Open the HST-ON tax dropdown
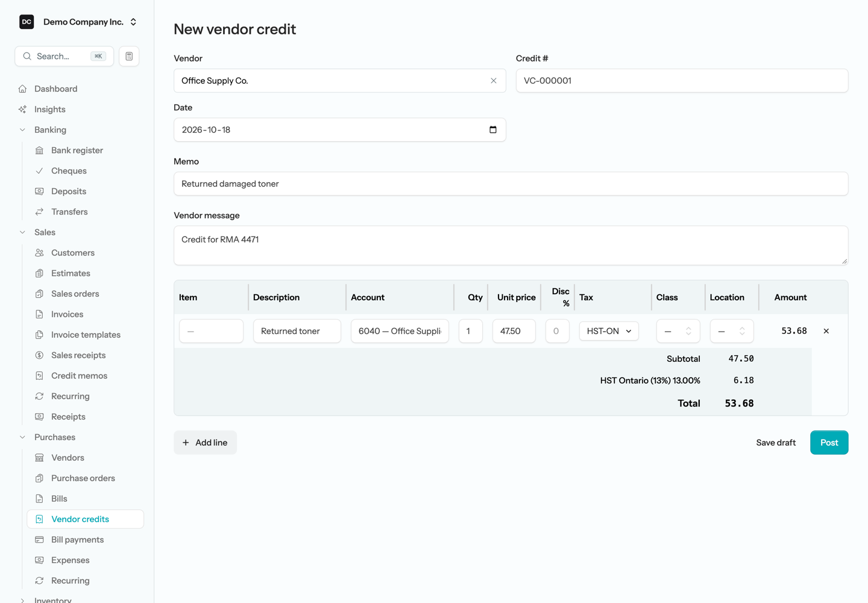The width and height of the screenshot is (868, 603). click(609, 331)
